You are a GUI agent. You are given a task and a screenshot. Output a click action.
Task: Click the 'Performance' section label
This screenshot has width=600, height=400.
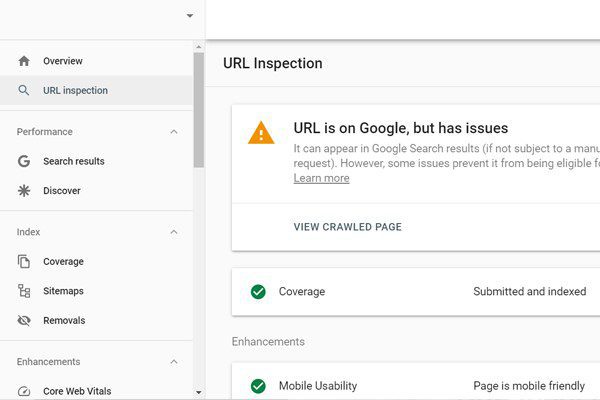(44, 132)
